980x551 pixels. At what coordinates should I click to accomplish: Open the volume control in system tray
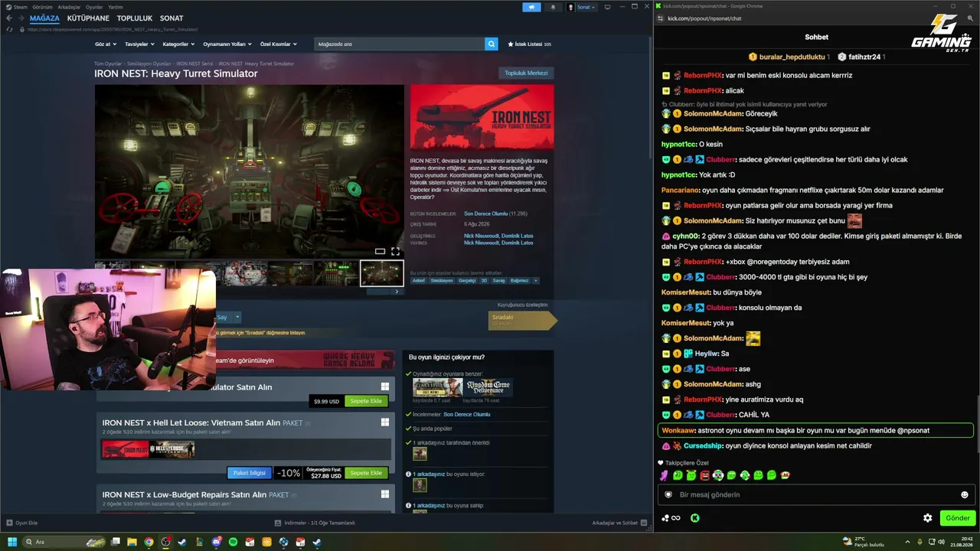(942, 542)
